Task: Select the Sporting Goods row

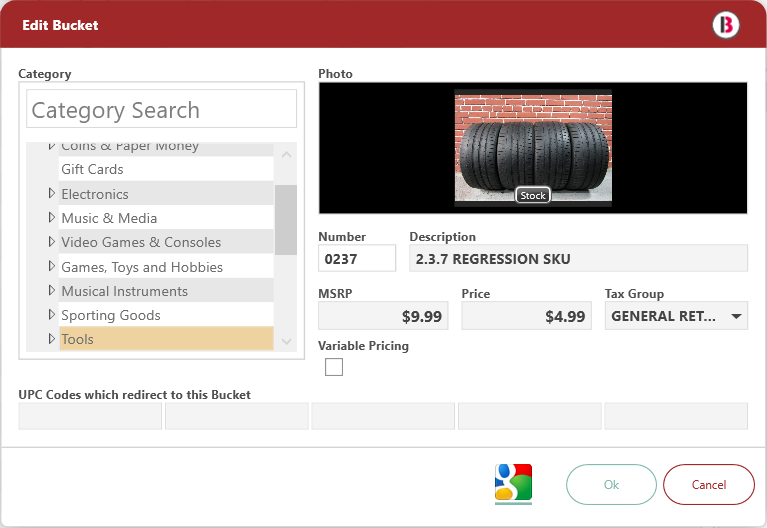Action: pyautogui.click(x=166, y=314)
